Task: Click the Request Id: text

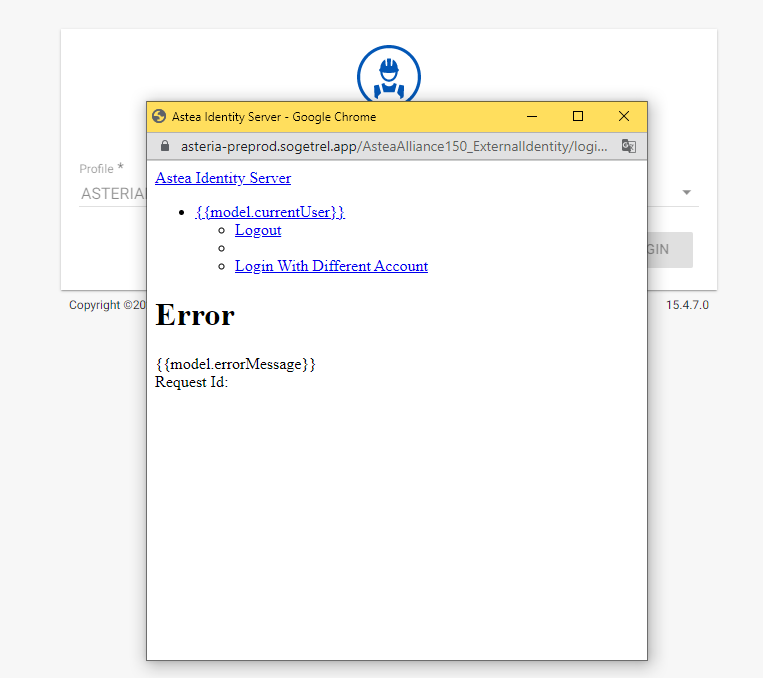Action: [191, 383]
